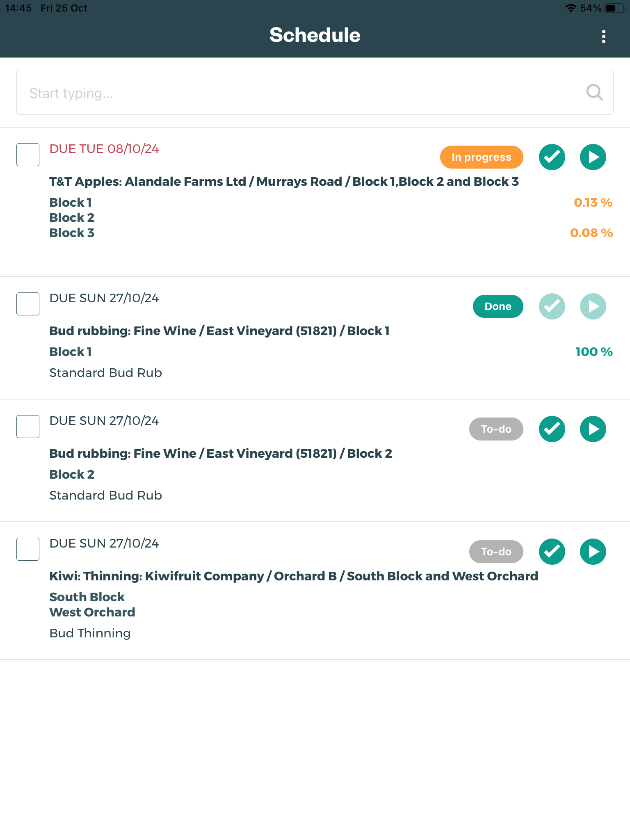This screenshot has width=630, height=840.
Task: Open the T&T Apples Alandale Farms task title
Action: [x=284, y=182]
